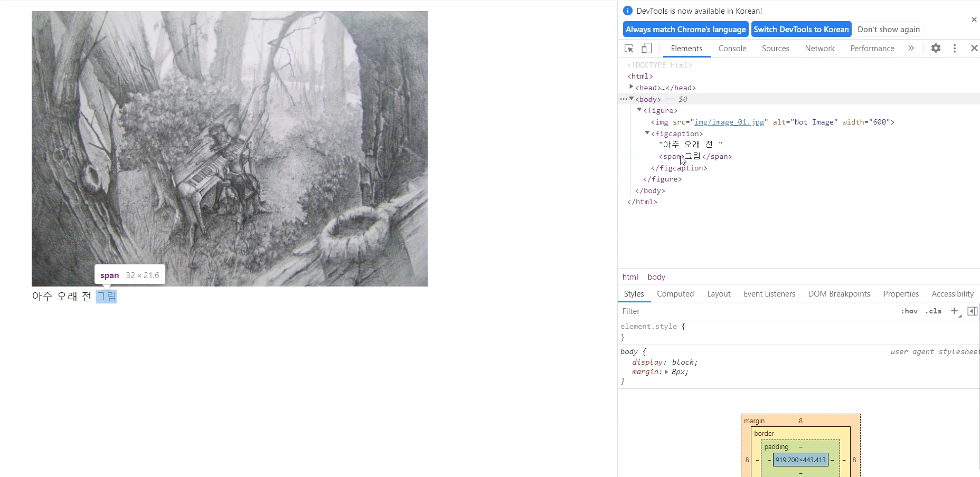
Task: Dismiss the Korean language notification bar
Action: tap(974, 20)
